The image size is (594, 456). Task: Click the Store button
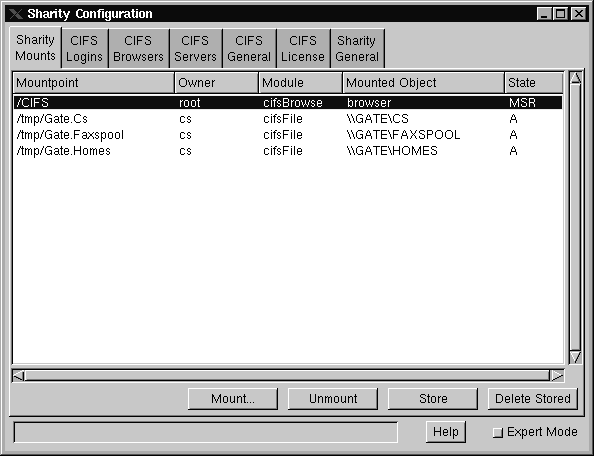tap(433, 399)
